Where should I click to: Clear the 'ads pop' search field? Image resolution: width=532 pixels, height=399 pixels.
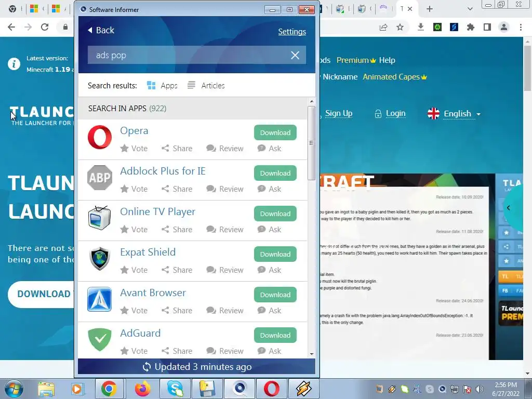point(295,55)
